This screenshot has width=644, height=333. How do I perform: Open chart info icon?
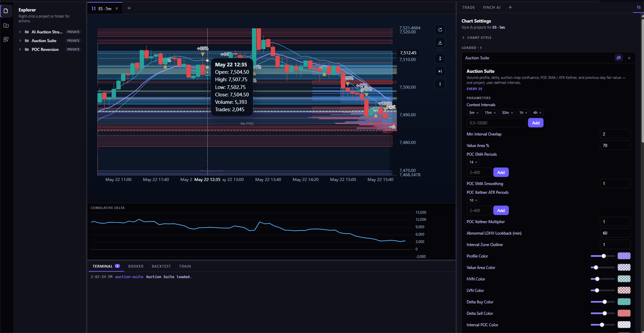coord(440,84)
